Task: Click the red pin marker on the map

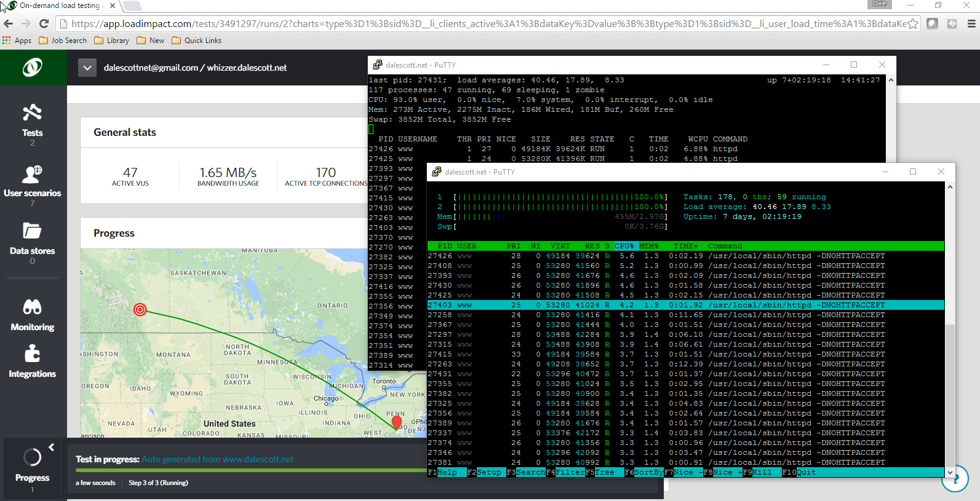Action: [397, 422]
